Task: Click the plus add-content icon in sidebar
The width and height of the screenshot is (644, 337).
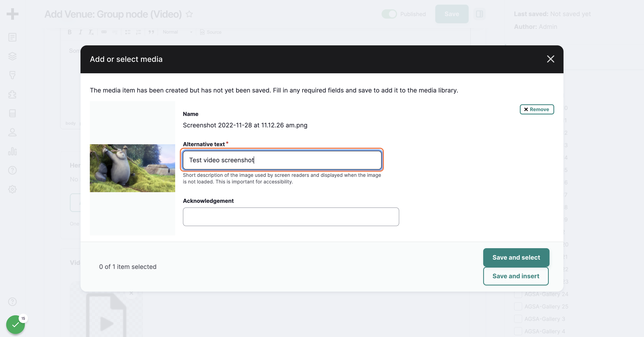Action: 12,14
